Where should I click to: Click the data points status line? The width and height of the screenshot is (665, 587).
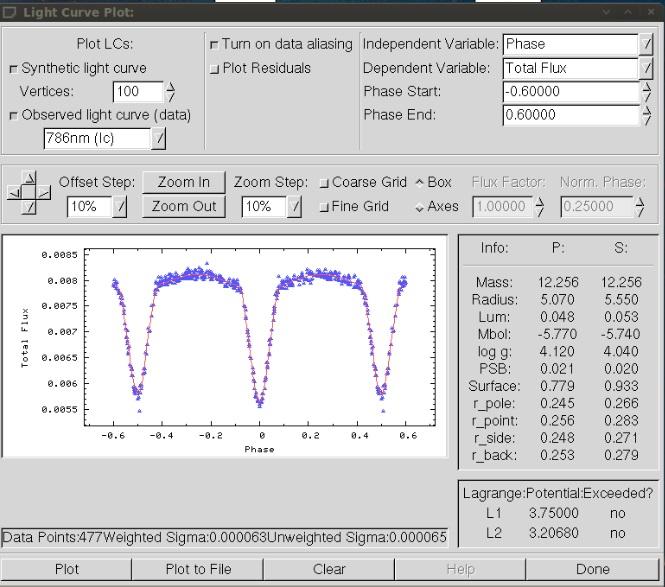click(224, 537)
